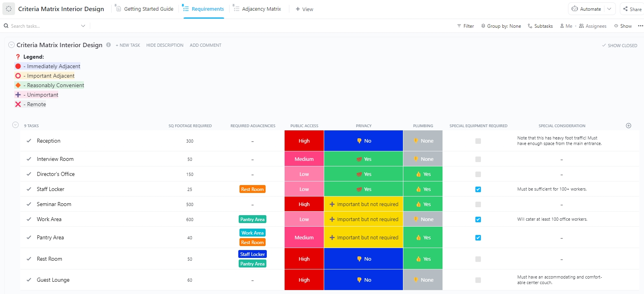Screen dimensions: 644x294
Task: Check special equipment box for Rest Room
Action: pos(478,259)
